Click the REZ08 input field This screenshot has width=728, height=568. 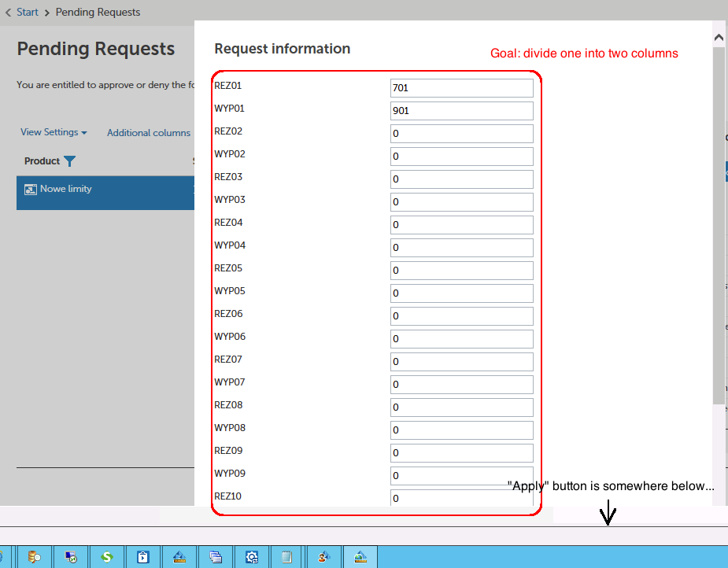[x=461, y=407]
